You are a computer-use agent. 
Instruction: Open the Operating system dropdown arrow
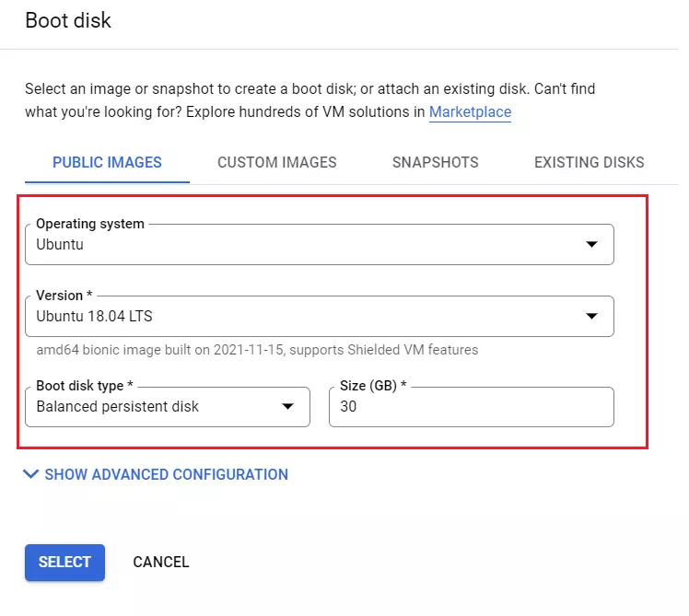pyautogui.click(x=591, y=244)
